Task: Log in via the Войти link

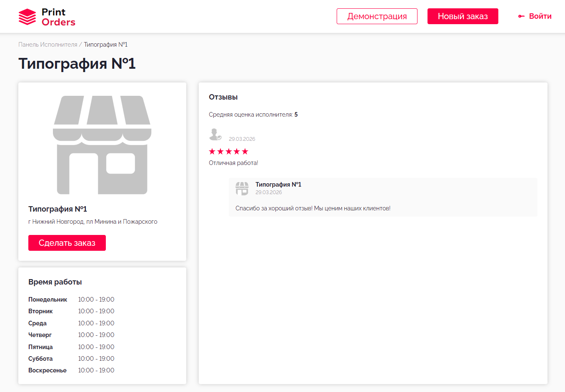Action: 540,16
